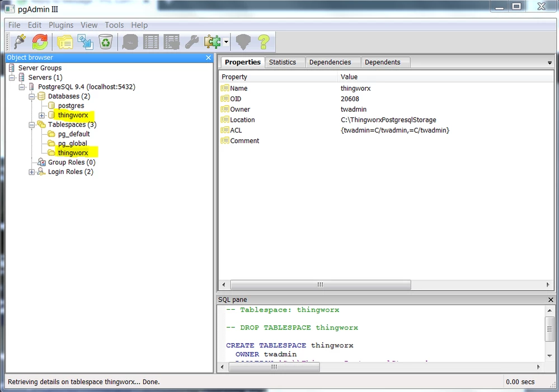
Task: Select the OID property row
Action: click(386, 99)
